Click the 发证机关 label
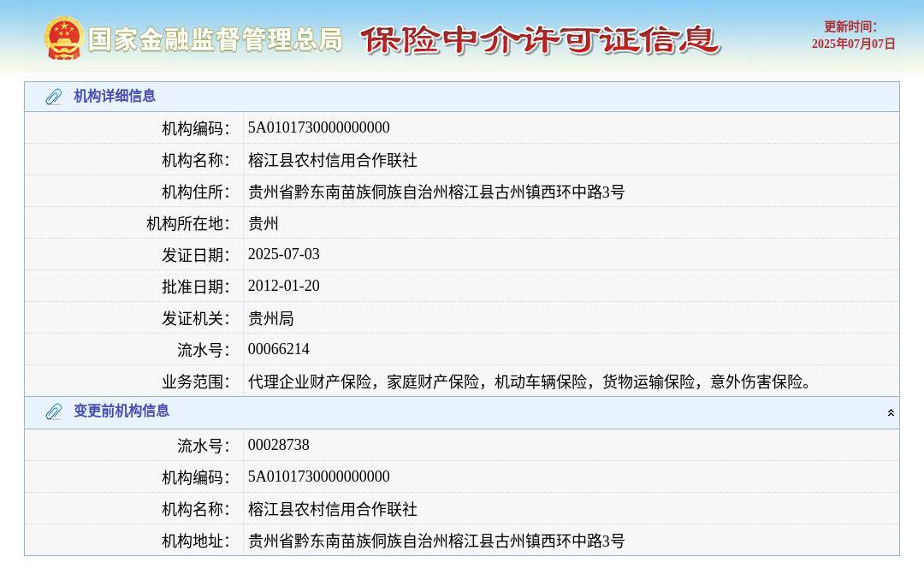The width and height of the screenshot is (924, 568). pos(196,318)
